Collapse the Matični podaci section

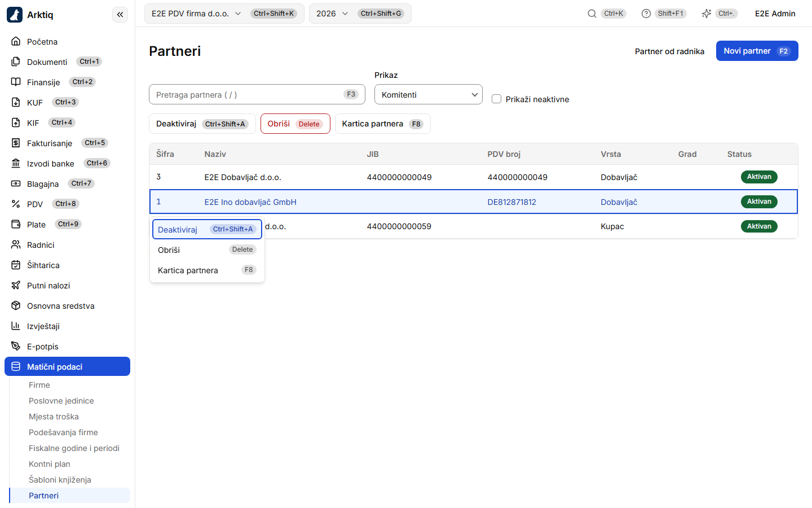click(x=67, y=366)
